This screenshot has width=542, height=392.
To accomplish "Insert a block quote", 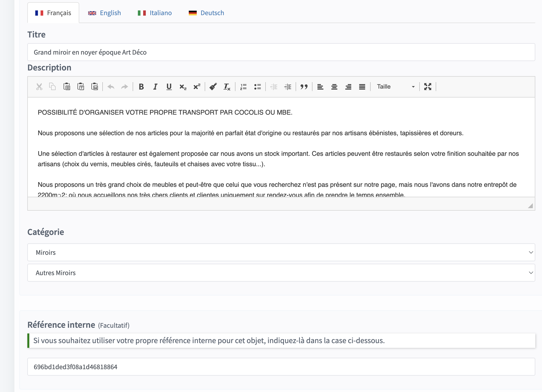I will (x=304, y=87).
